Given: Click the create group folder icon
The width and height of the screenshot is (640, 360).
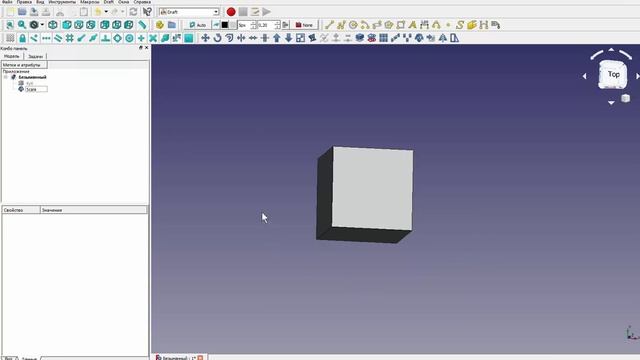Looking at the screenshot, I should (172, 25).
